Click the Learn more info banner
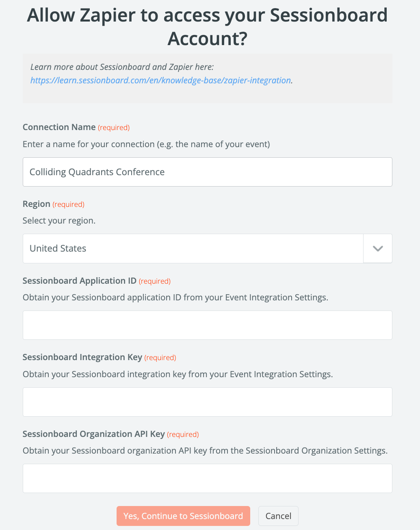 (x=208, y=78)
